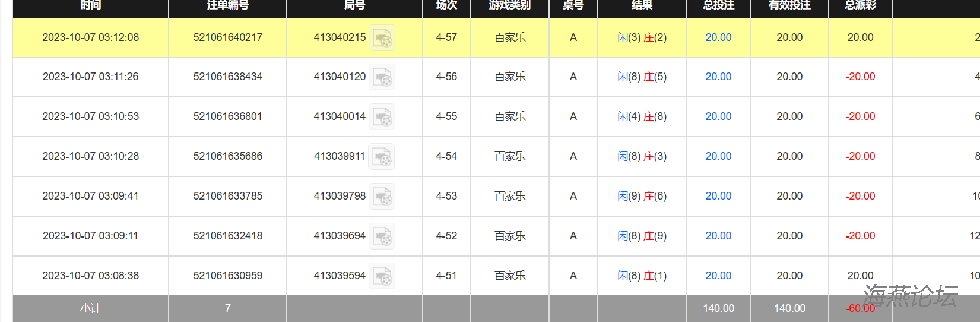Click round number 413039594

tap(340, 276)
